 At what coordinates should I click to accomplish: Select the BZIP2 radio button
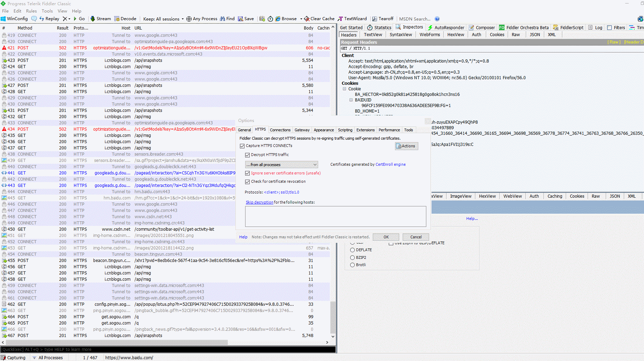click(x=352, y=257)
